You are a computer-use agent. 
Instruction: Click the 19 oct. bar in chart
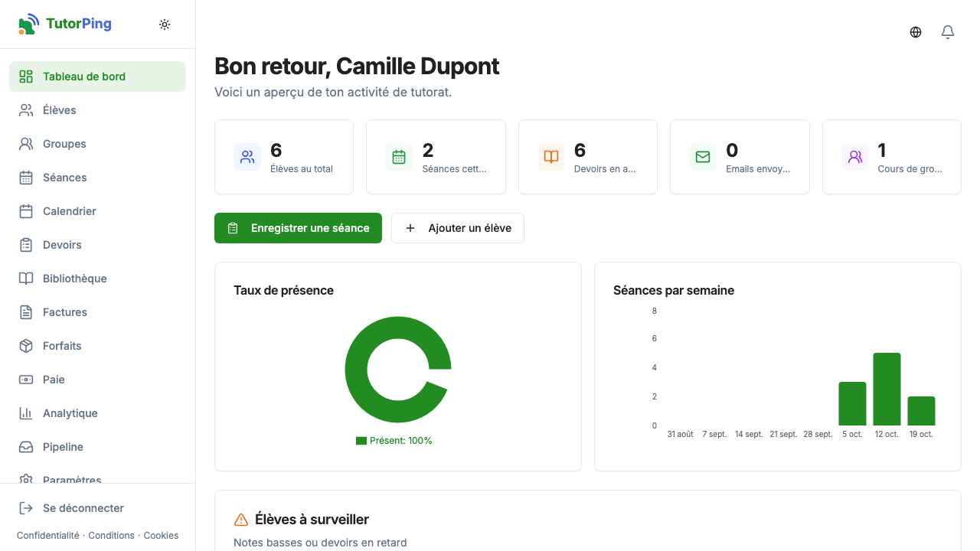pos(921,411)
